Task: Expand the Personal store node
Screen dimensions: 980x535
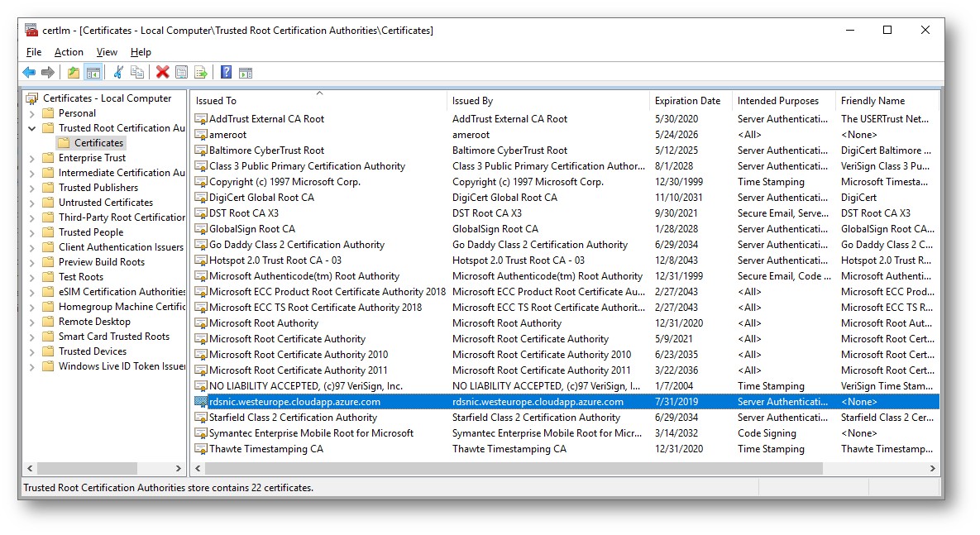Action: click(x=32, y=114)
